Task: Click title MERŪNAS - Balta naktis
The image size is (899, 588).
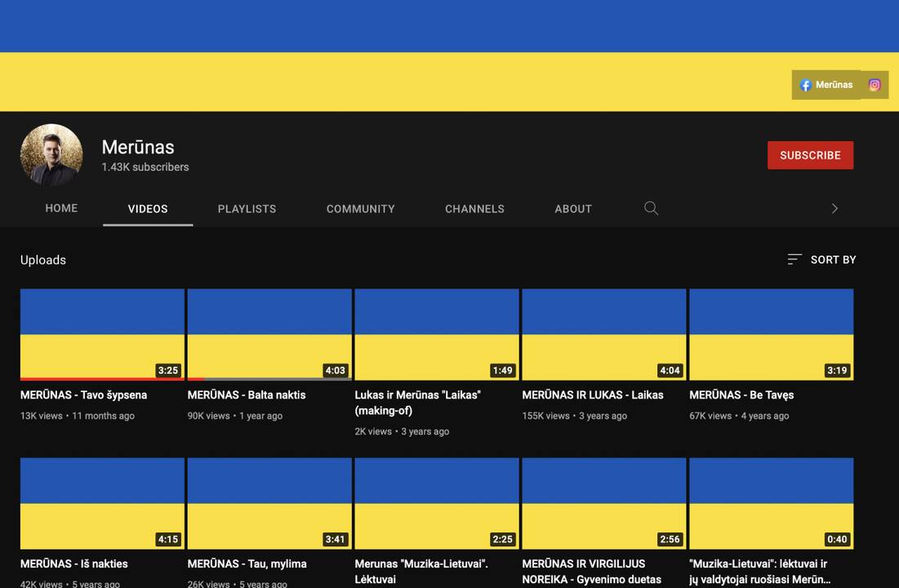Action: [247, 394]
